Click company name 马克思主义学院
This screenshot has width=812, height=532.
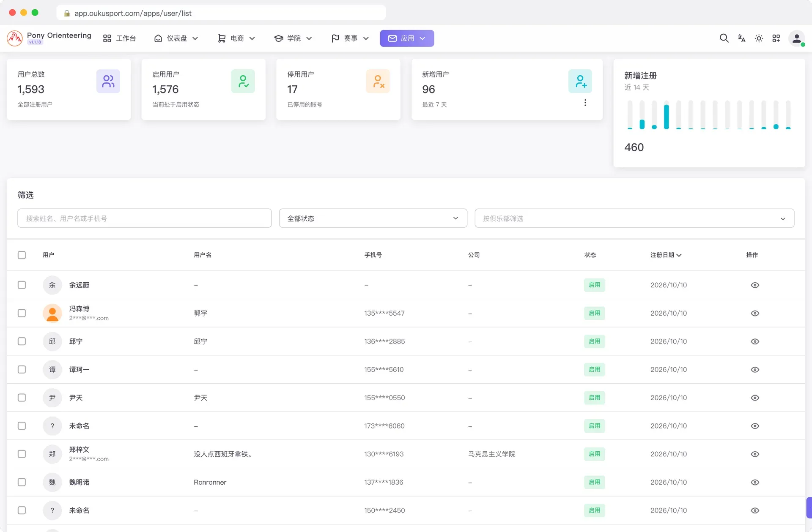(492, 454)
